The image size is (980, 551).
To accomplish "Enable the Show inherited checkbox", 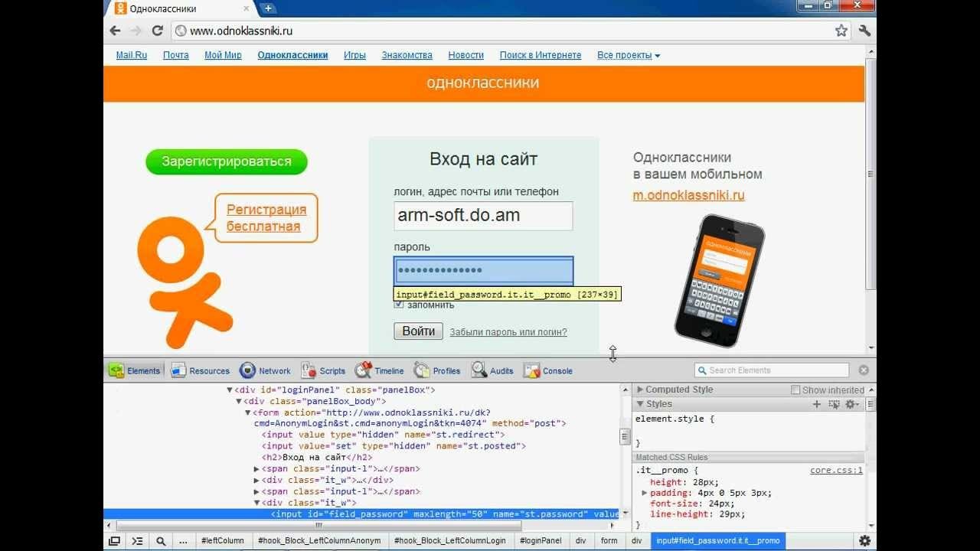I will pyautogui.click(x=795, y=390).
